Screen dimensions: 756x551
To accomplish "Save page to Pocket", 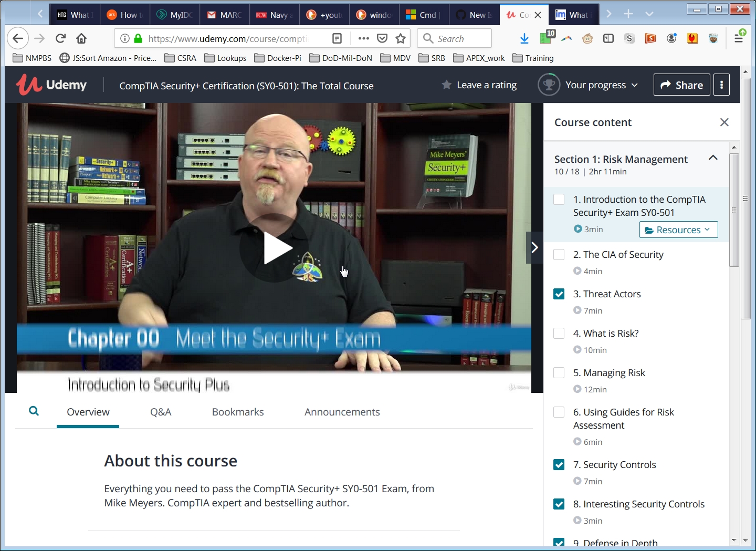I will (382, 38).
